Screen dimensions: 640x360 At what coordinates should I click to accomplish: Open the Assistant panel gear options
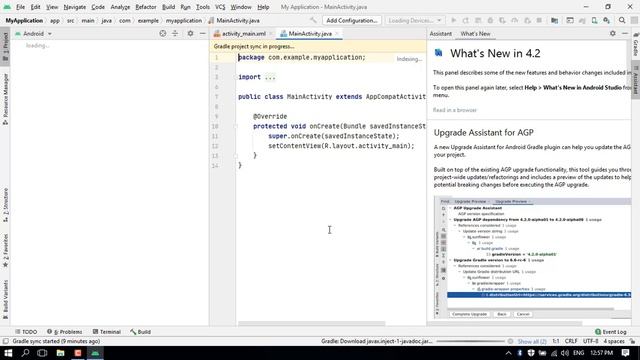pos(613,33)
